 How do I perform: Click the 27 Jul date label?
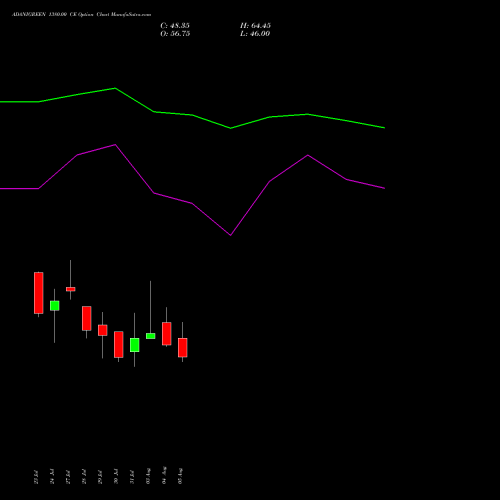[x=68, y=477]
